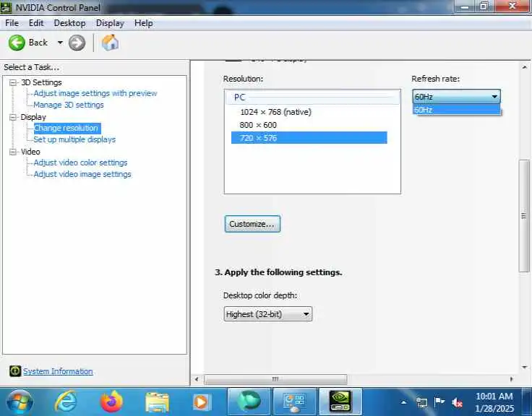Open the System Information link
The height and width of the screenshot is (416, 532).
pyautogui.click(x=58, y=371)
